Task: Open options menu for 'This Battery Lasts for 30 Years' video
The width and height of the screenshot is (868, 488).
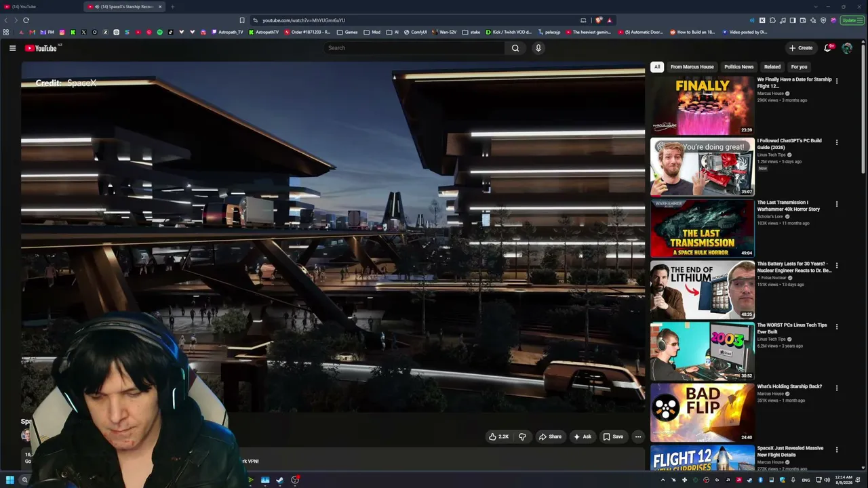Action: pyautogui.click(x=837, y=265)
